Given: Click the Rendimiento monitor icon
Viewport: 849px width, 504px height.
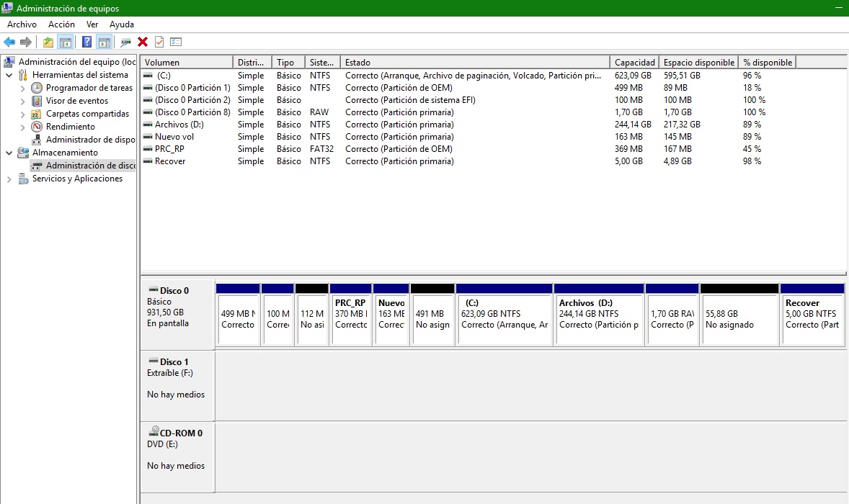Looking at the screenshot, I should pyautogui.click(x=37, y=127).
